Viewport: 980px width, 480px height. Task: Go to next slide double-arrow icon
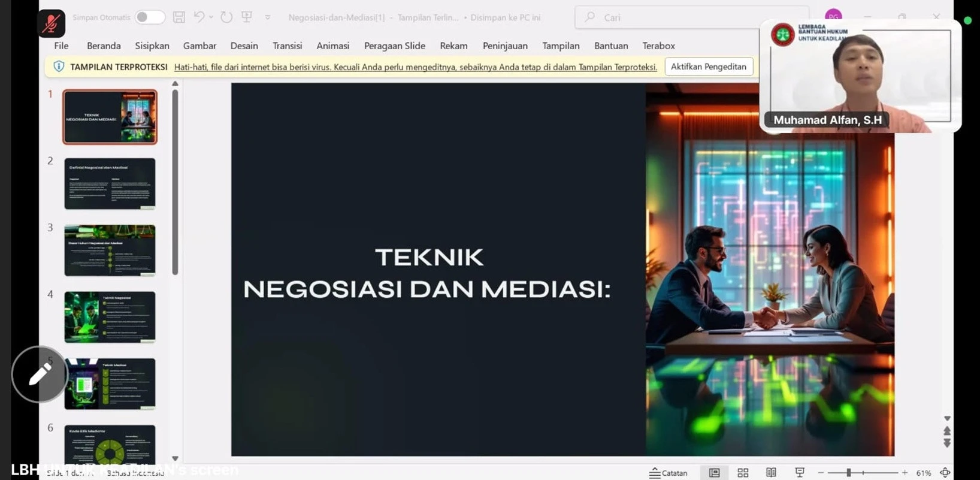pos(947,443)
